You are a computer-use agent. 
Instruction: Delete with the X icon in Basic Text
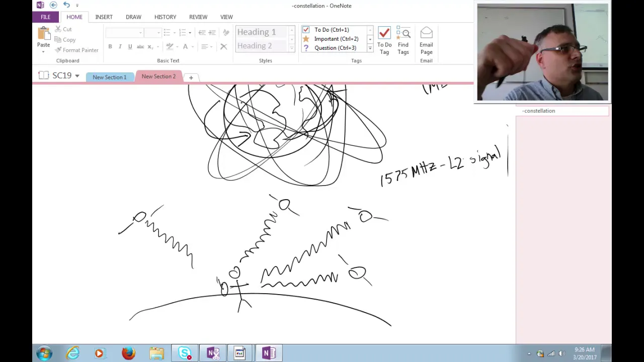(223, 47)
